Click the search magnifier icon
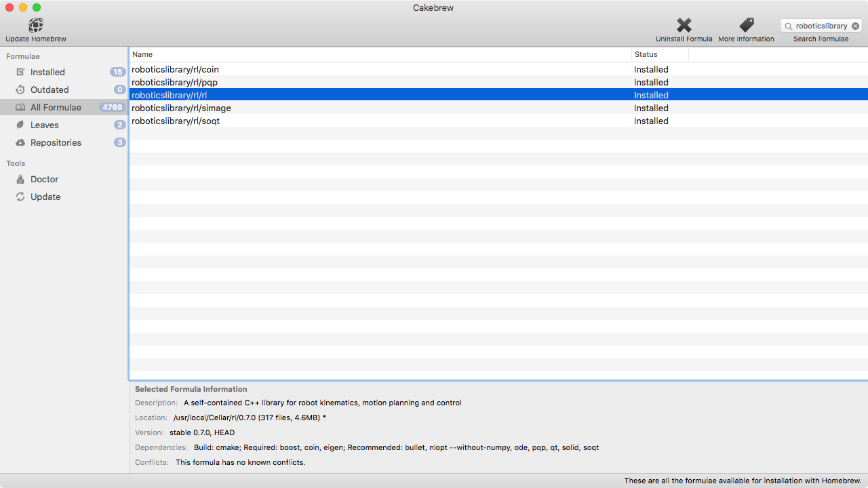This screenshot has height=488, width=868. [x=789, y=26]
